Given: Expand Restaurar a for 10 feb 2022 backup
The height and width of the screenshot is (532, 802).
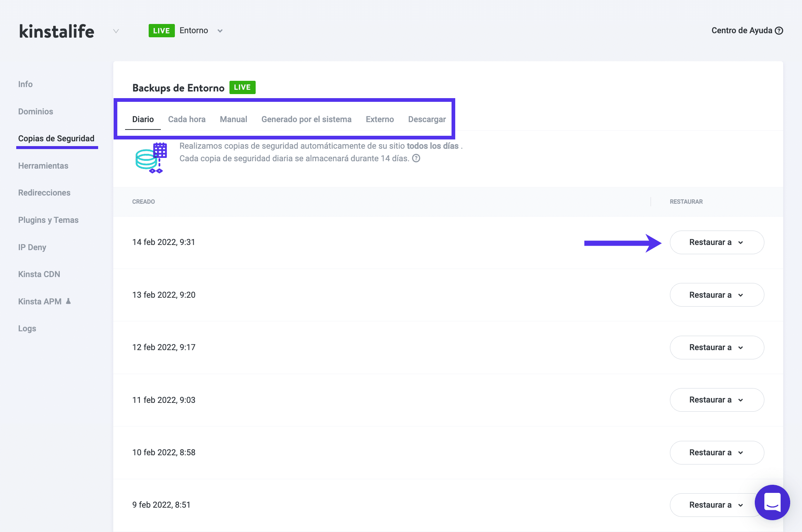Looking at the screenshot, I should pos(716,453).
